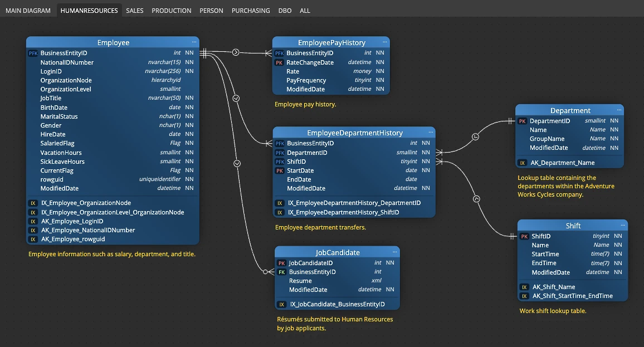Click IX icon of IX_Employee_OrganizationLevel_OrganizationNode
Screen dimensions: 644x347
(x=33, y=212)
